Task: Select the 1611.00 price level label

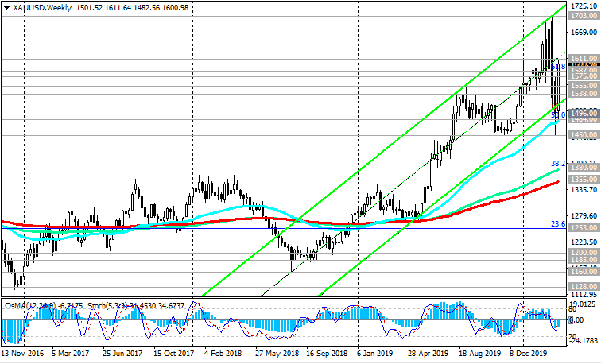Action: click(584, 59)
